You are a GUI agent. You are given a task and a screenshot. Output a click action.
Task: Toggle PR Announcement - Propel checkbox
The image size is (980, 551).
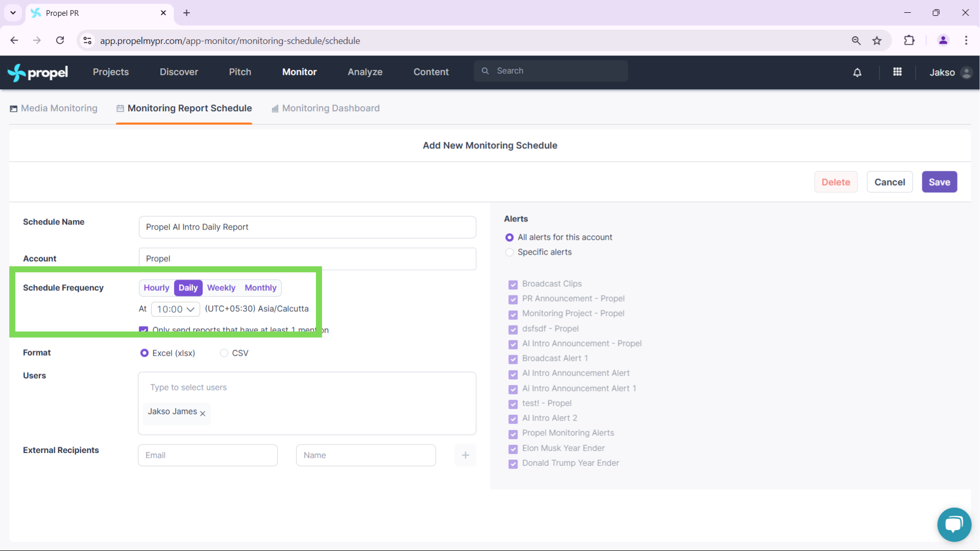[513, 299]
